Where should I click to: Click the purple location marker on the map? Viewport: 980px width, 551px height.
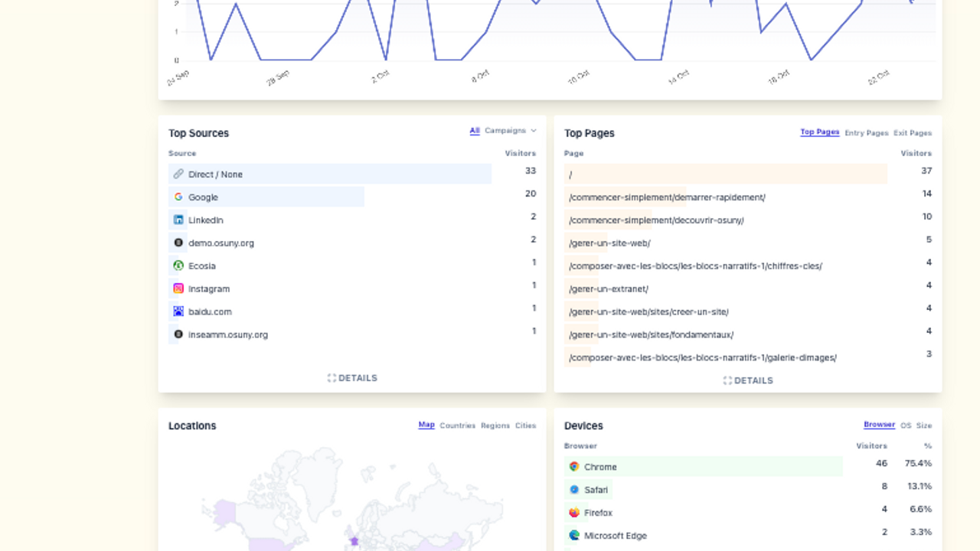coord(354,541)
